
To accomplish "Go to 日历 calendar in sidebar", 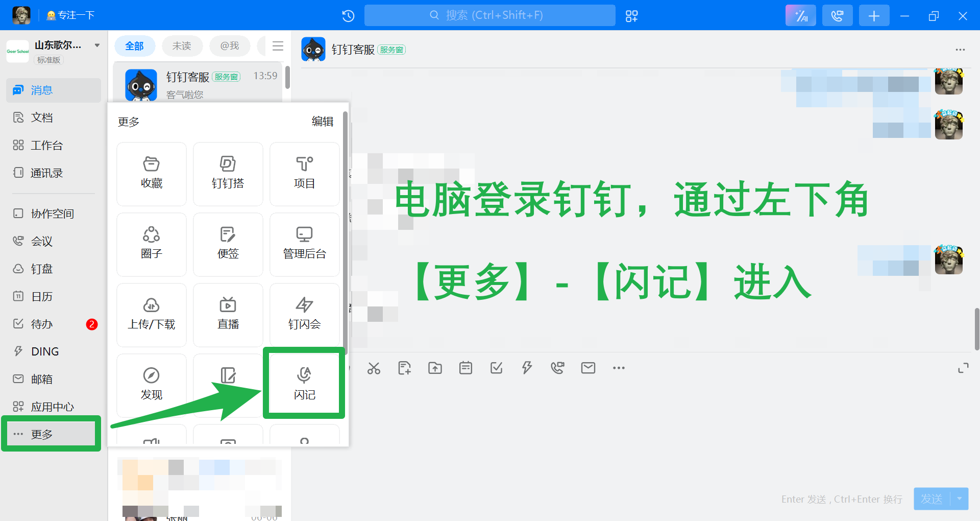I will (x=54, y=296).
